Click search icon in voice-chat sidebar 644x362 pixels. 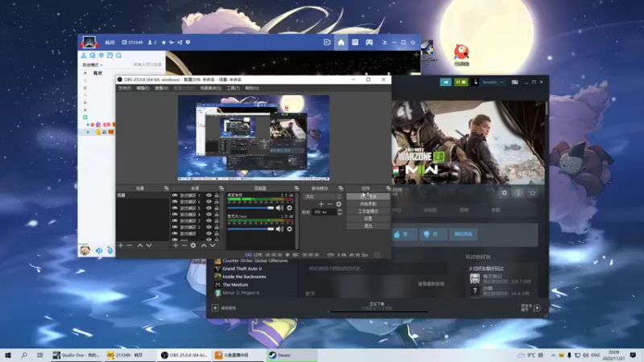pyautogui.click(x=118, y=56)
